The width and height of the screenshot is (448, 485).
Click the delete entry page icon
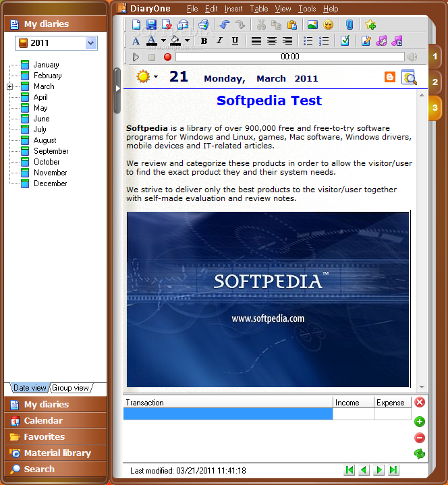click(x=167, y=24)
